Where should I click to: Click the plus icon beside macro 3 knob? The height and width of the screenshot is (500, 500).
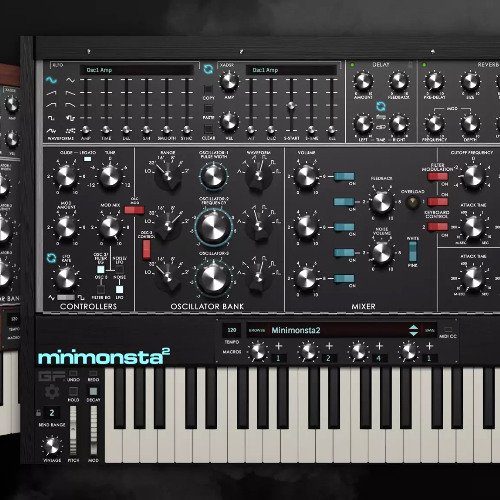tap(379, 346)
